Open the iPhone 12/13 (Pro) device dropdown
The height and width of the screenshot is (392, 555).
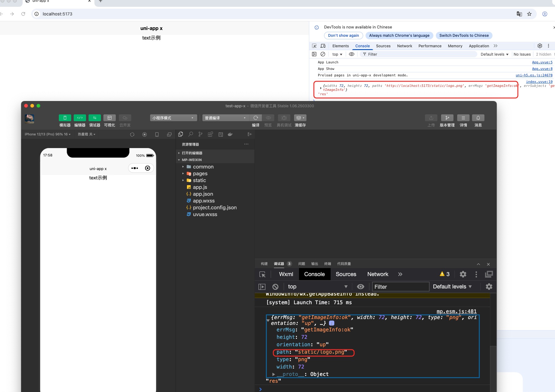(x=48, y=134)
